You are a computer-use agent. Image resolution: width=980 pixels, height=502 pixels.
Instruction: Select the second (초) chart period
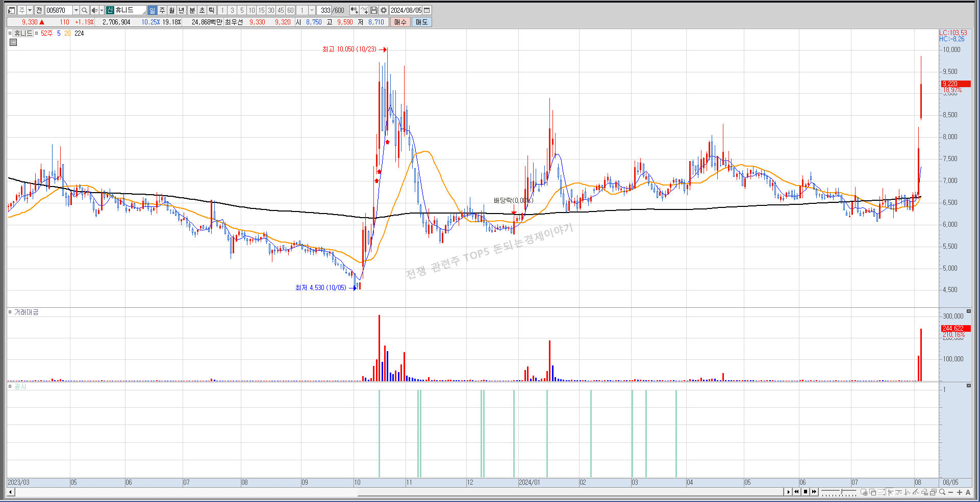pyautogui.click(x=202, y=10)
